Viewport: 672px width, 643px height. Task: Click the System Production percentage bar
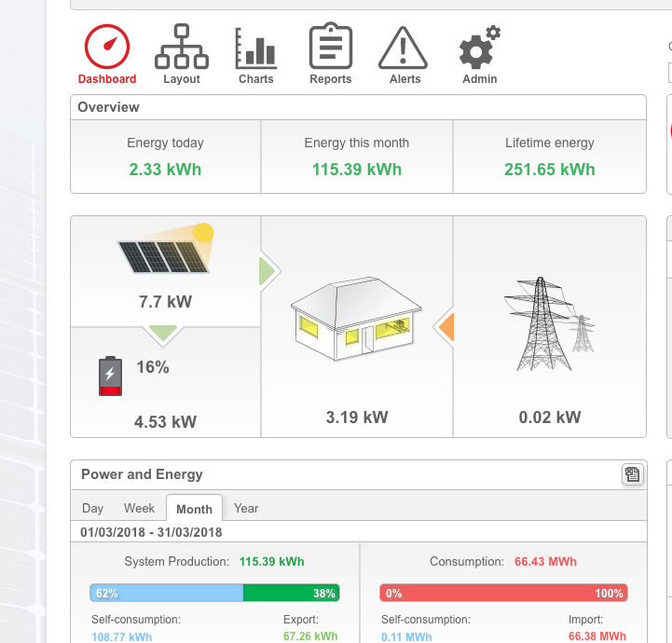[x=214, y=593]
